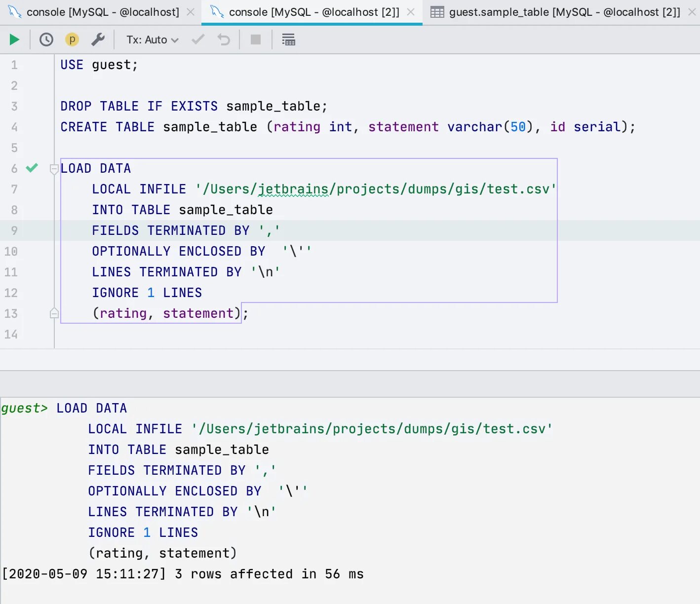Click the Rollback undo arrow icon
This screenshot has width=700, height=604.
tap(224, 39)
